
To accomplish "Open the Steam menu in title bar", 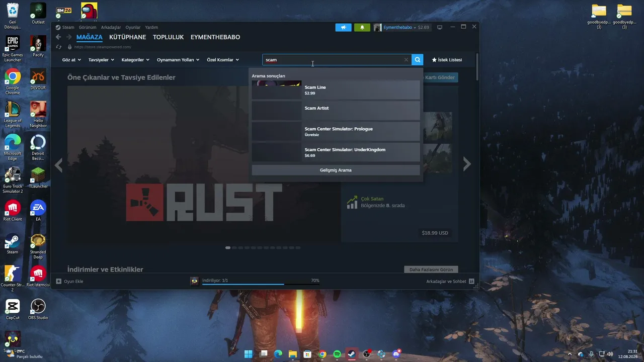I will 65,28.
